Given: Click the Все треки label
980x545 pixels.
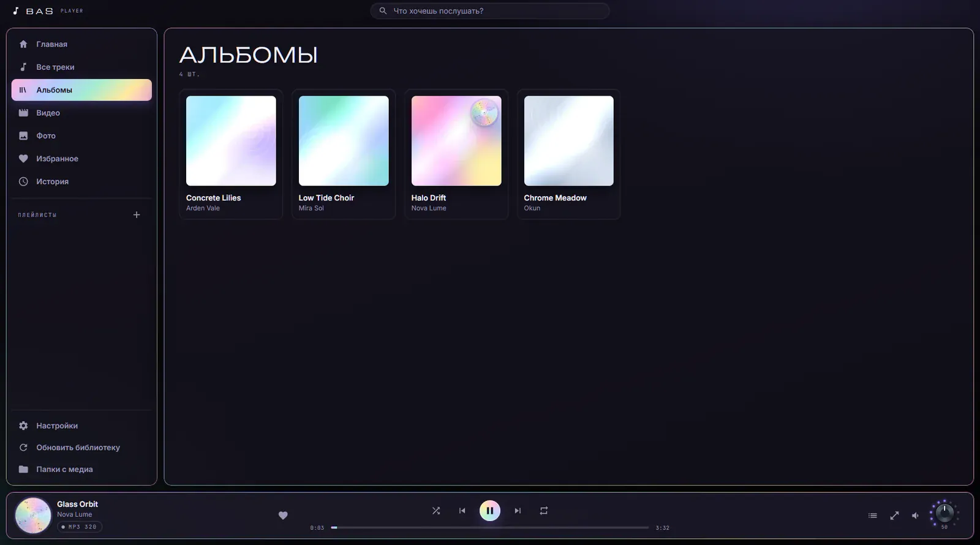Looking at the screenshot, I should 55,67.
